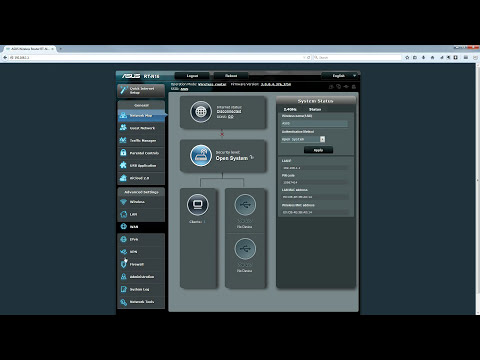The image size is (480, 360).
Task: Click the browser reload button
Action: point(308,58)
